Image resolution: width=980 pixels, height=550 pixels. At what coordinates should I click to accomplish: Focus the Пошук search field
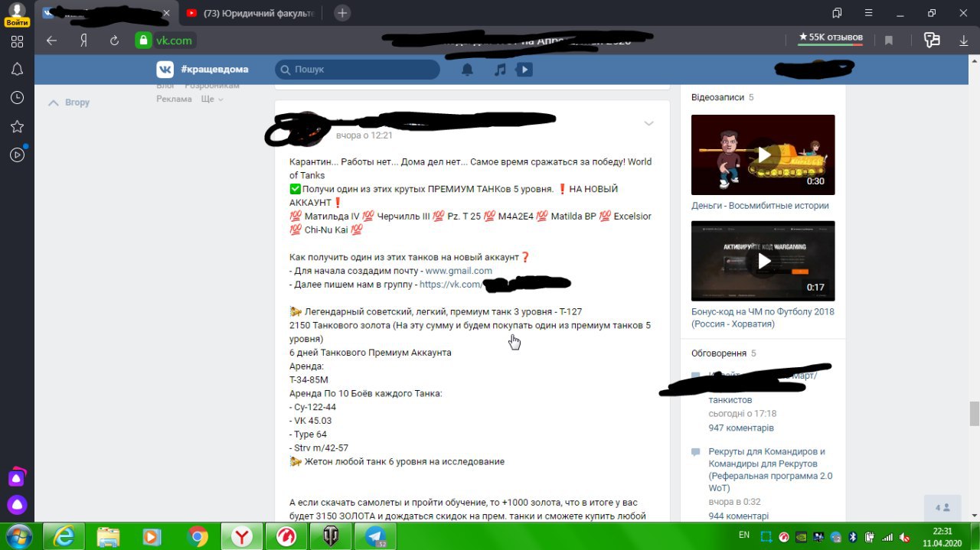tap(358, 70)
